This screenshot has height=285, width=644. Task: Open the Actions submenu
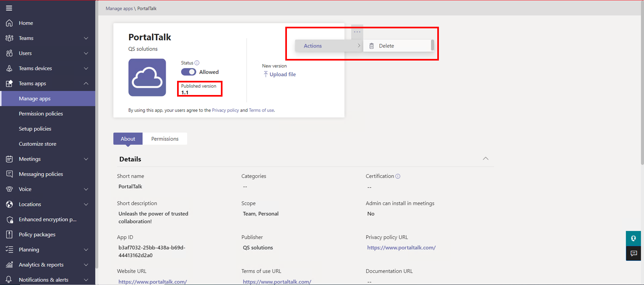coord(329,46)
